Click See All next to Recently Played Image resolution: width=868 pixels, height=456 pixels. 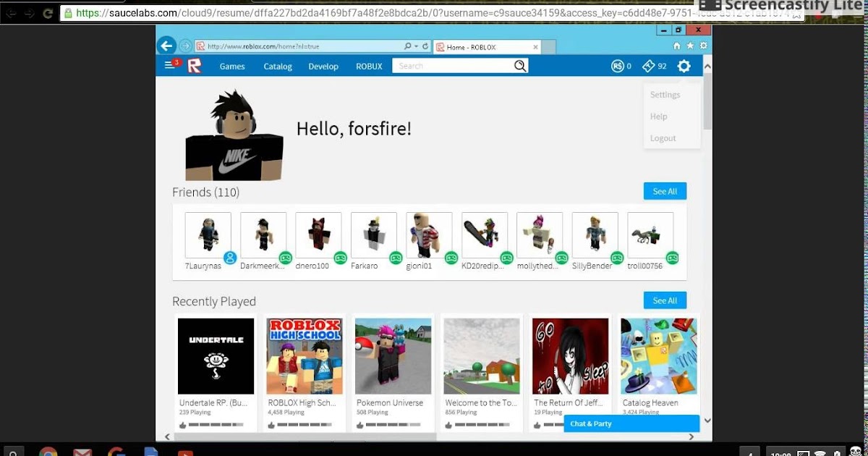665,300
